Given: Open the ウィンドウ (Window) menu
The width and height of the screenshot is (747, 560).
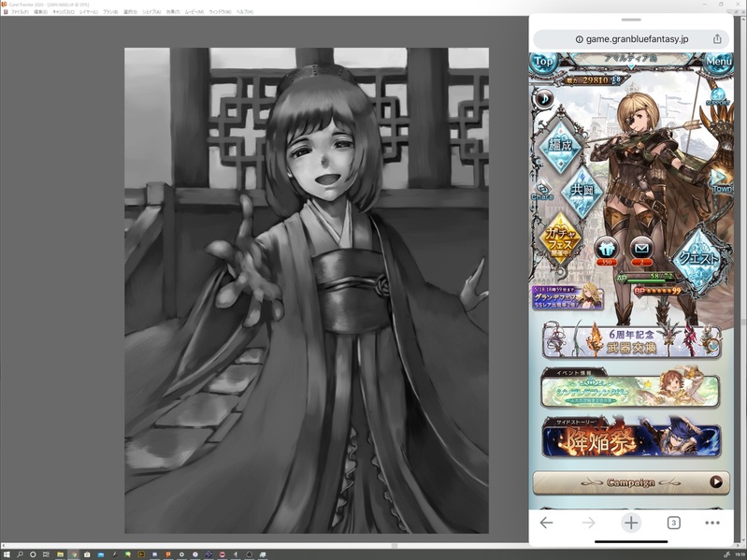Looking at the screenshot, I should (220, 11).
